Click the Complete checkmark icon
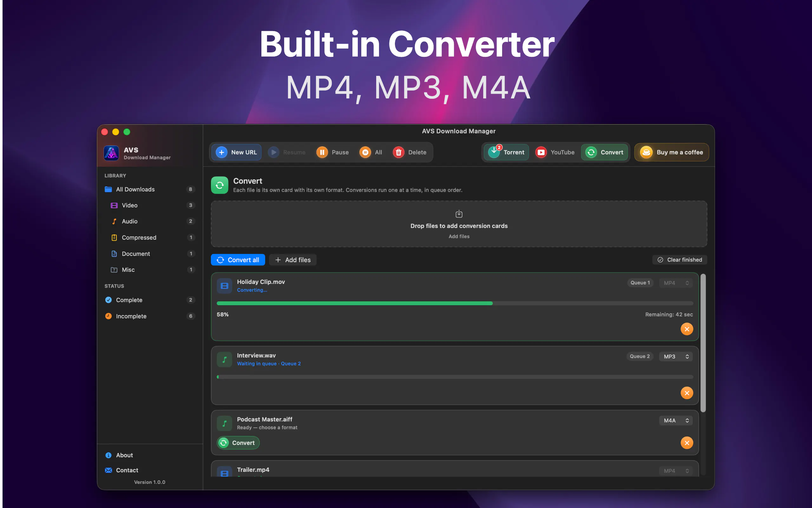Viewport: 812px width, 508px height. (108, 300)
